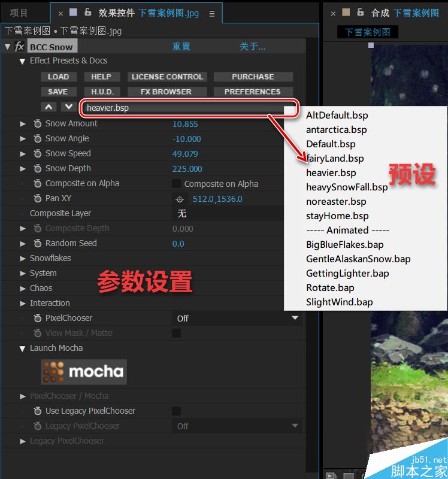Expand the Snowflakes group

tap(23, 259)
